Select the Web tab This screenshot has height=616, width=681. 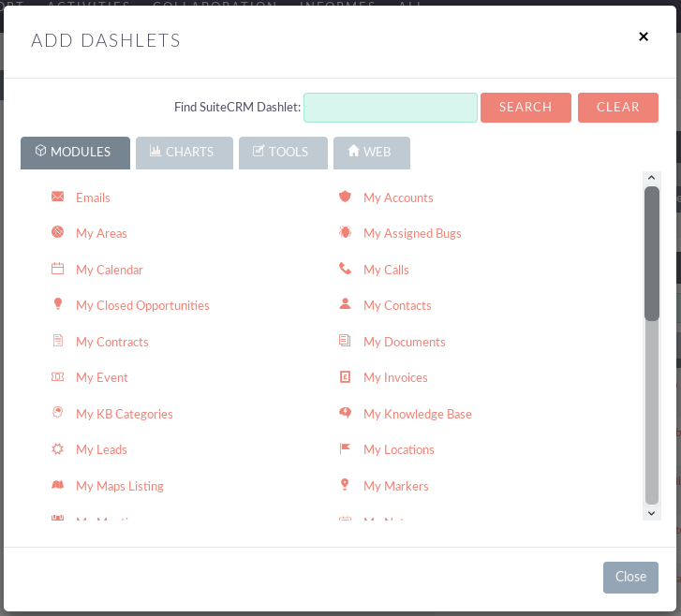371,153
